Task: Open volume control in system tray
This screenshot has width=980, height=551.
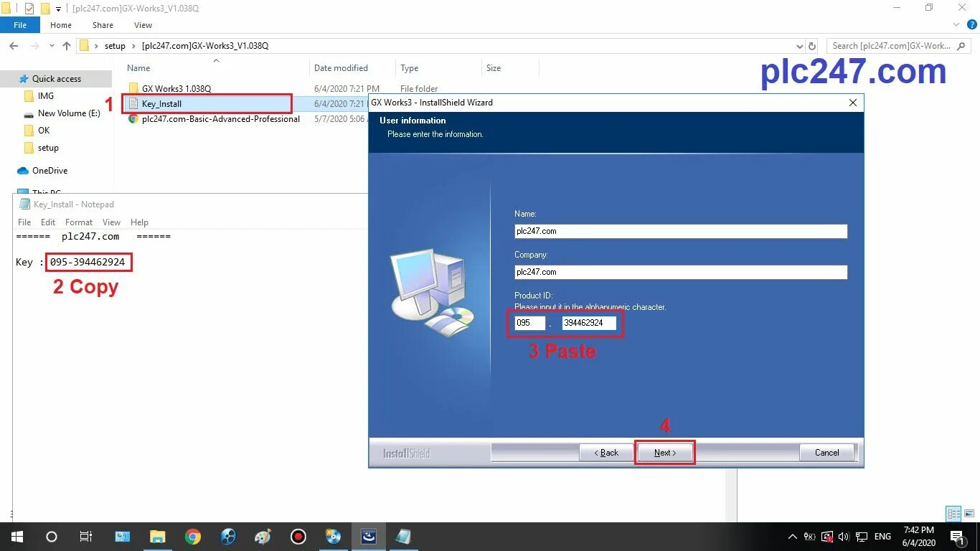Action: [x=844, y=537]
